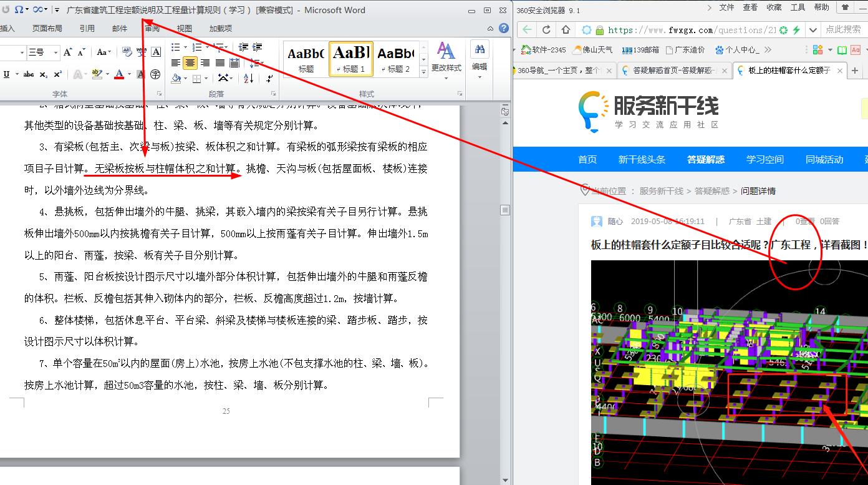Switch to the 答疑解惑首页 browser tab
Viewport: 868px width, 485px height.
tap(675, 71)
